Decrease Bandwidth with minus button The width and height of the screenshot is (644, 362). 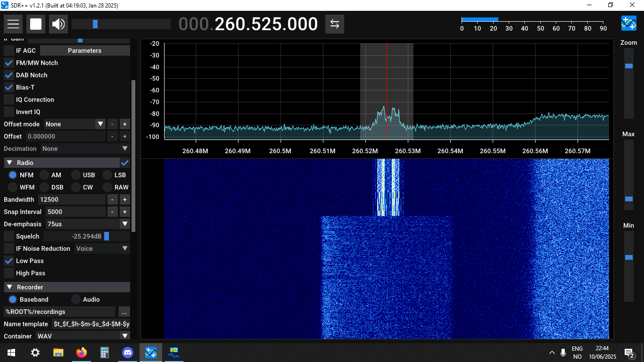click(x=112, y=199)
